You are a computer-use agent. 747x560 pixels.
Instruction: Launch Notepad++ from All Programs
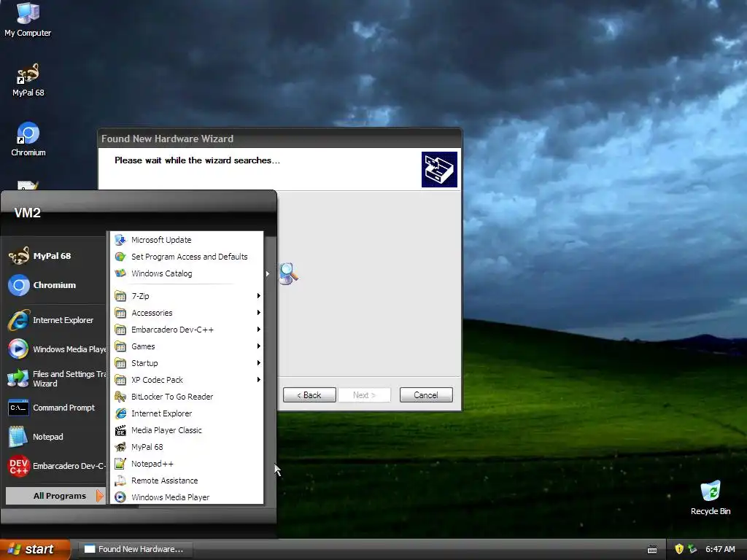[187, 464]
